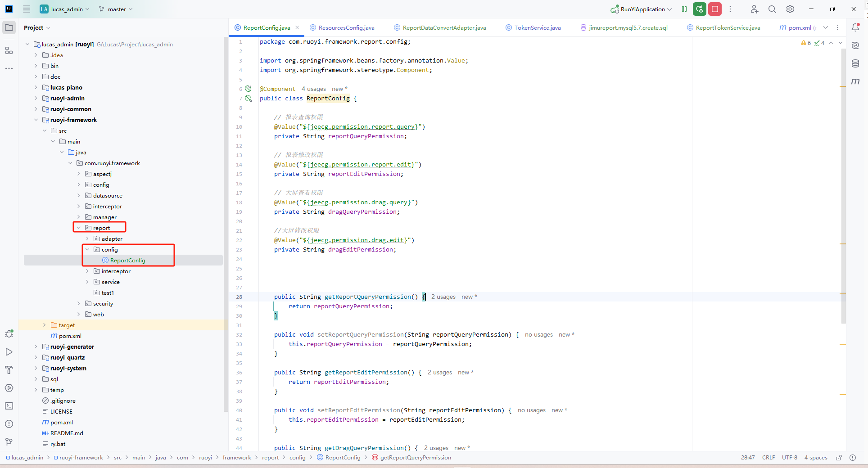Toggle read-only lock in status bar
The height and width of the screenshot is (468, 868).
point(839,458)
